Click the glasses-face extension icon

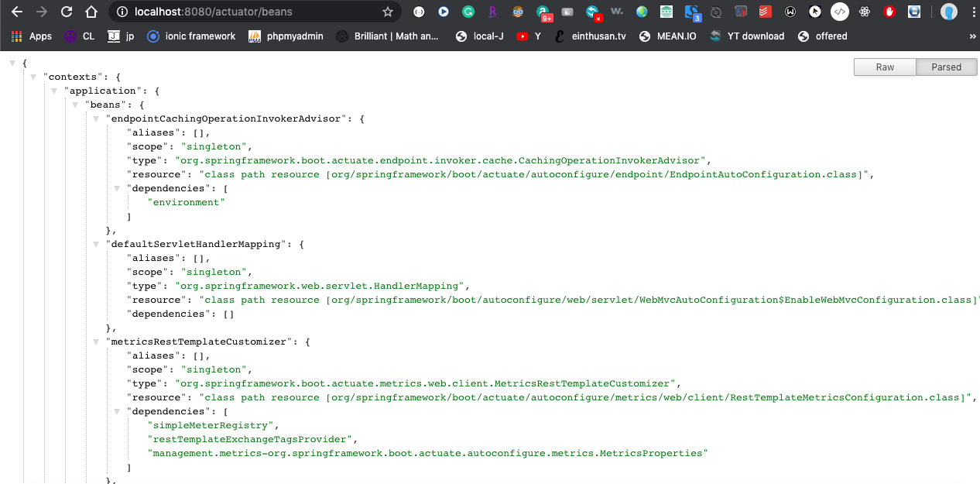(518, 12)
